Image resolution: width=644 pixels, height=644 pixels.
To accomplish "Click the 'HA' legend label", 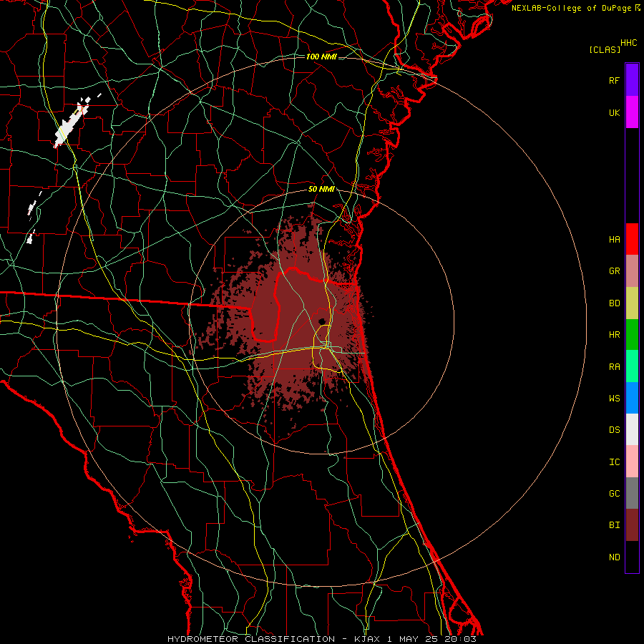I will 614,239.
